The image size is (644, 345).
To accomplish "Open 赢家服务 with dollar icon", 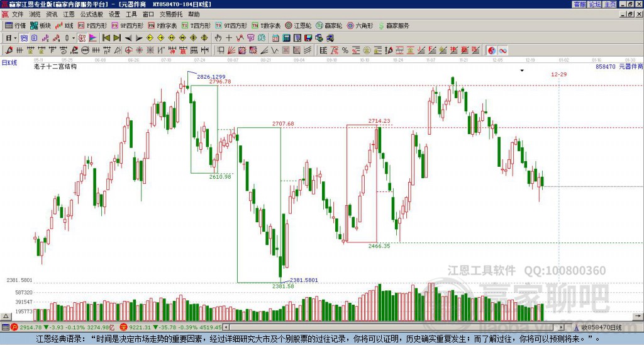I will click(x=394, y=25).
